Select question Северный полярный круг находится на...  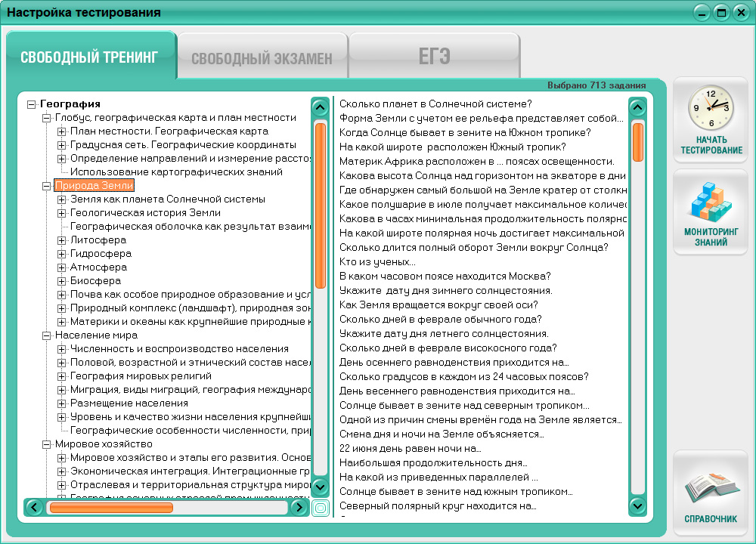(x=438, y=506)
